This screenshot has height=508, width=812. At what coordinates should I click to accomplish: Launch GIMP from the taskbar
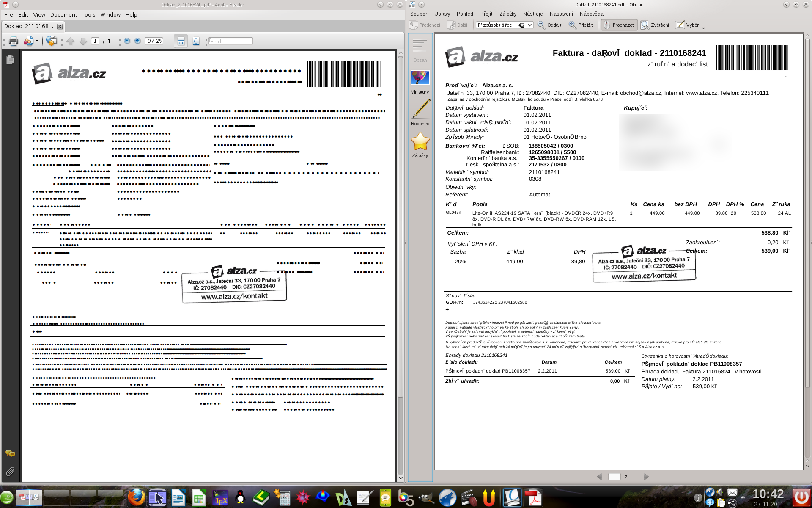426,498
